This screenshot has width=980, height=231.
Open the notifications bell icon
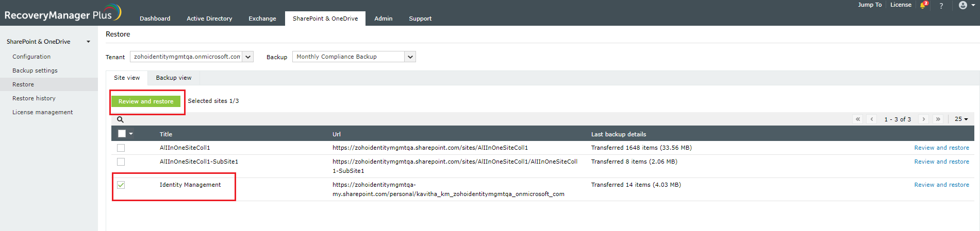pyautogui.click(x=923, y=5)
